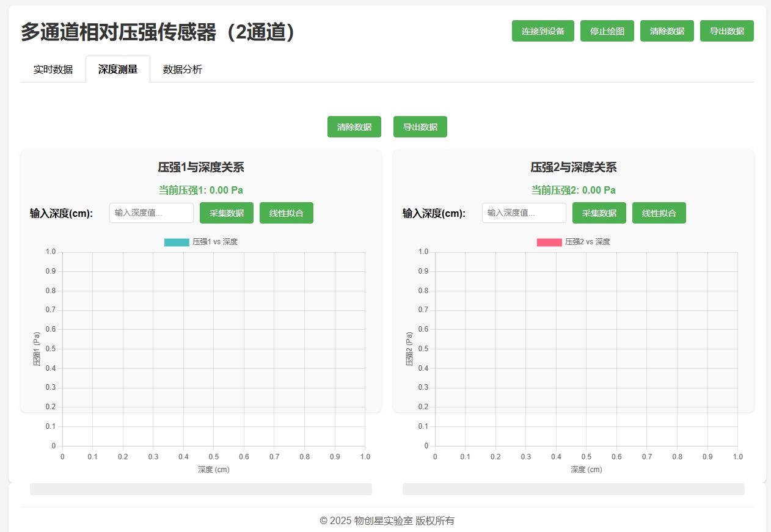Run 线性拟合 for the 压强2 chart
Viewport: 771px width, 532px height.
659,213
